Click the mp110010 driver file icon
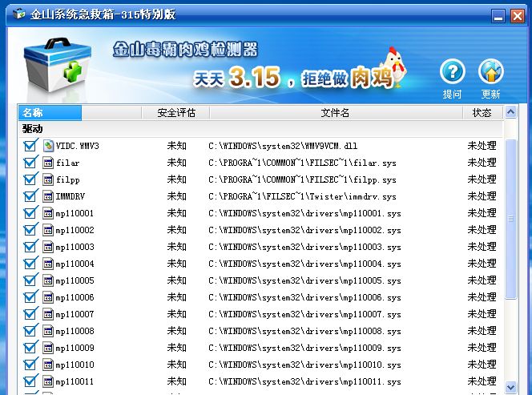 coord(48,365)
